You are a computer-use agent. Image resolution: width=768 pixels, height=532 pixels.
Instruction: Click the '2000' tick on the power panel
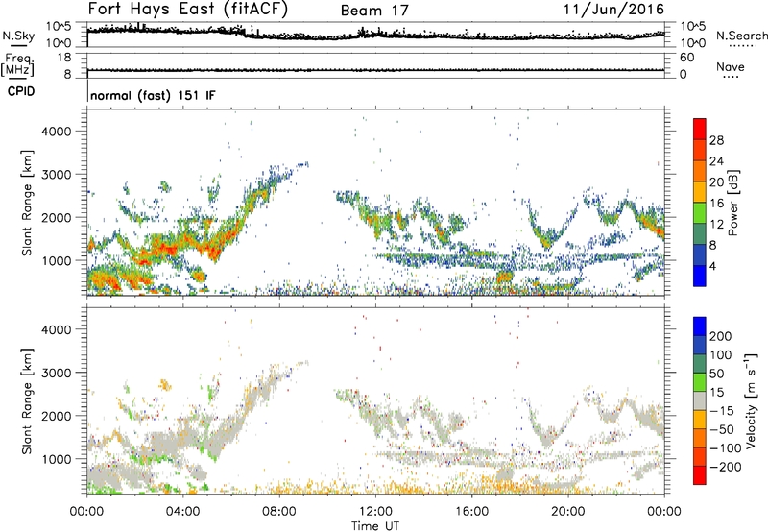pos(57,217)
